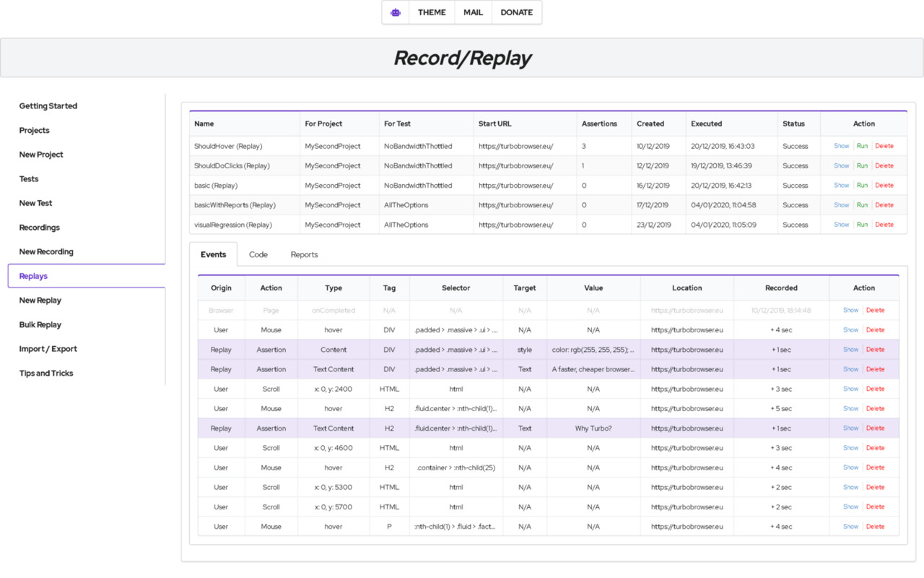Image resolution: width=924 pixels, height=578 pixels.
Task: Delete the Assertion Content style event
Action: click(x=875, y=350)
